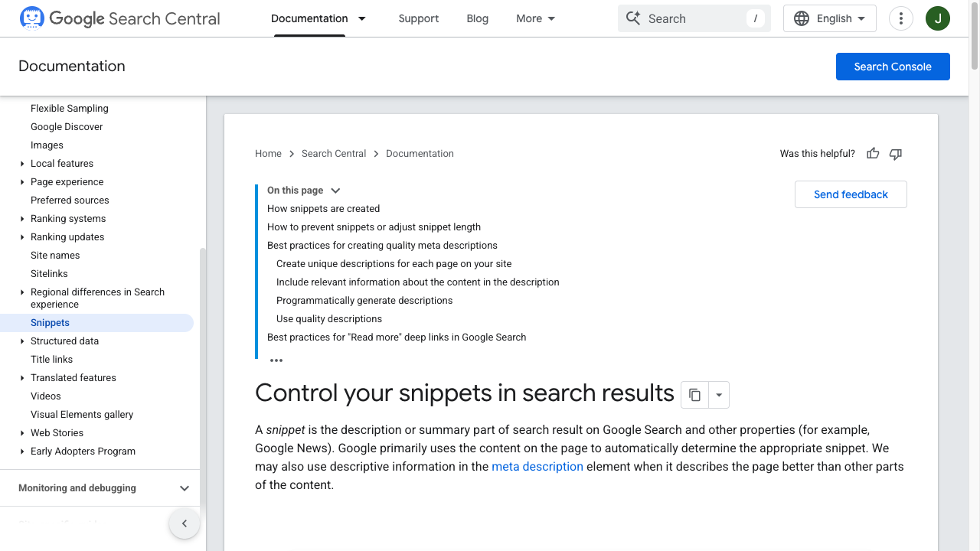
Task: Expand Web Stories tree item
Action: coord(22,433)
